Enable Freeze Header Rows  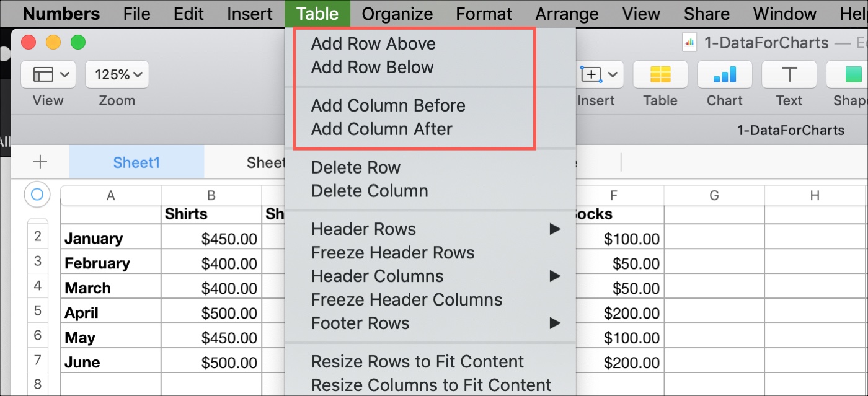coord(393,252)
